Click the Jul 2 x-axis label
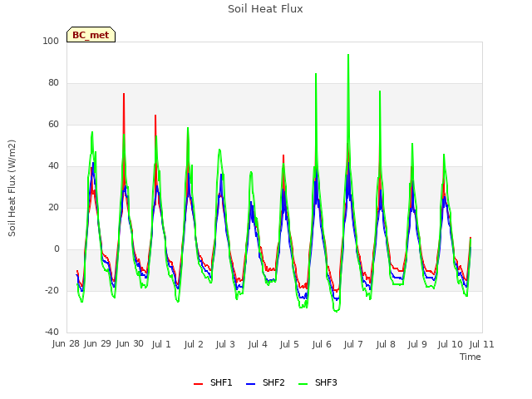 click(x=194, y=344)
